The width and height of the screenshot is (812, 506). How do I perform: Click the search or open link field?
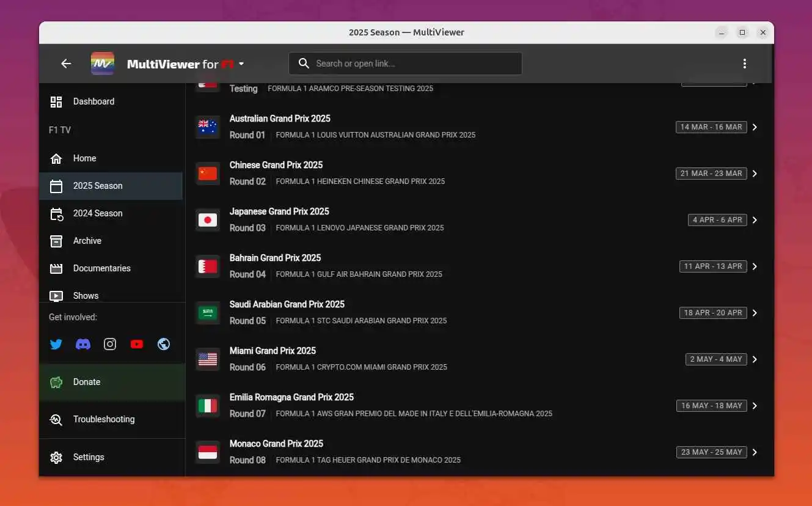point(406,64)
